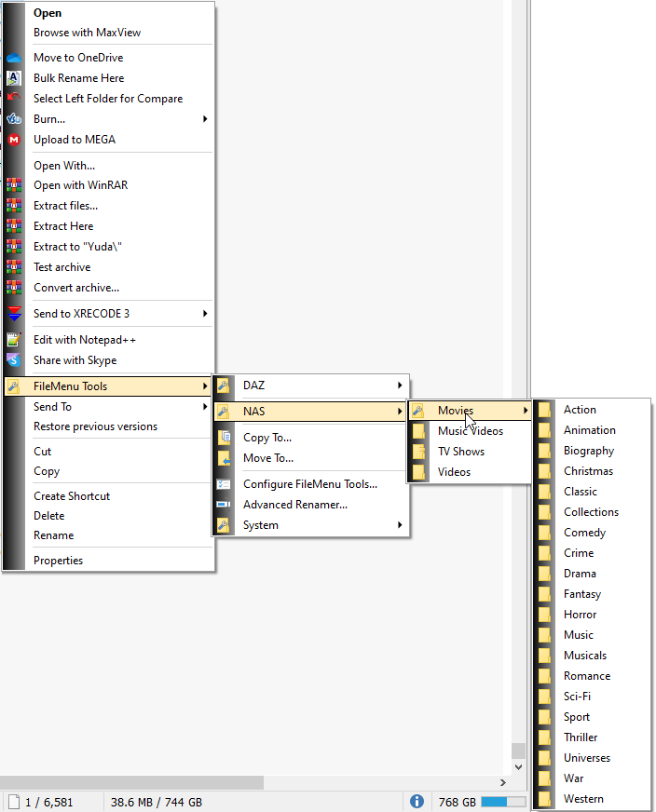Expand the System submenu arrow
Viewport: 656px width, 812px height.
[x=400, y=525]
